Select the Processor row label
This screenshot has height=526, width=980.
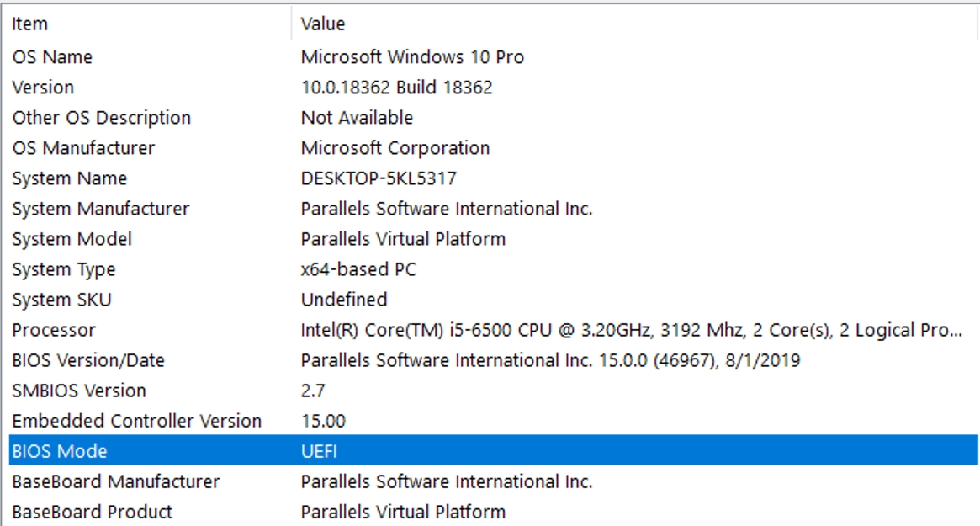click(54, 330)
